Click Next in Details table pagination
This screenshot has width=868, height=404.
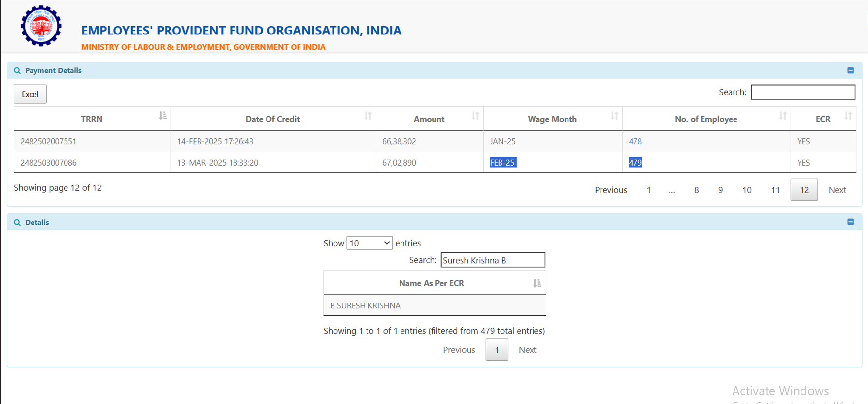527,350
